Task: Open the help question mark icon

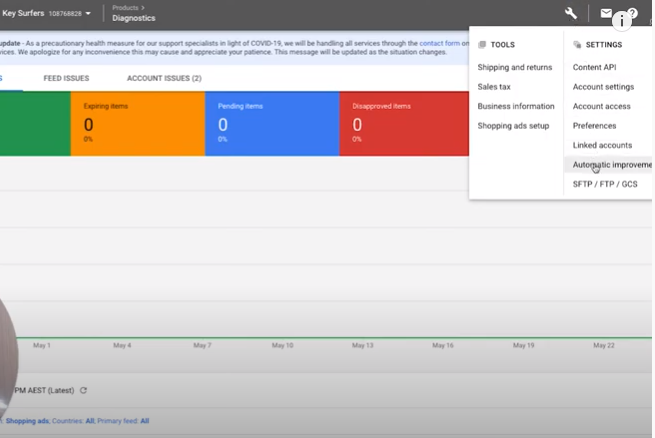Action: coord(633,13)
